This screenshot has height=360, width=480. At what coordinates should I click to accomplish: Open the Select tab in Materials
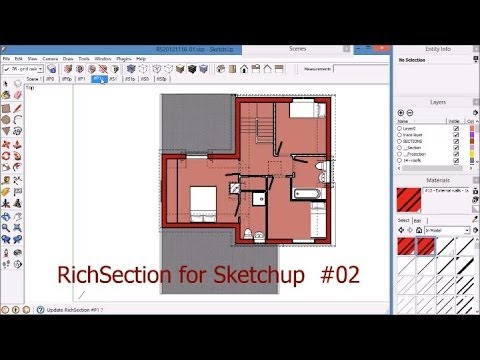click(x=403, y=220)
